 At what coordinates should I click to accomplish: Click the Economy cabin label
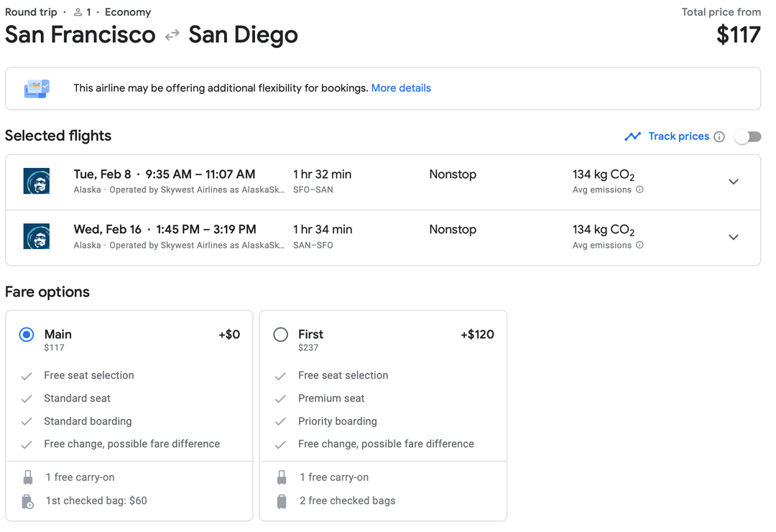pyautogui.click(x=128, y=12)
